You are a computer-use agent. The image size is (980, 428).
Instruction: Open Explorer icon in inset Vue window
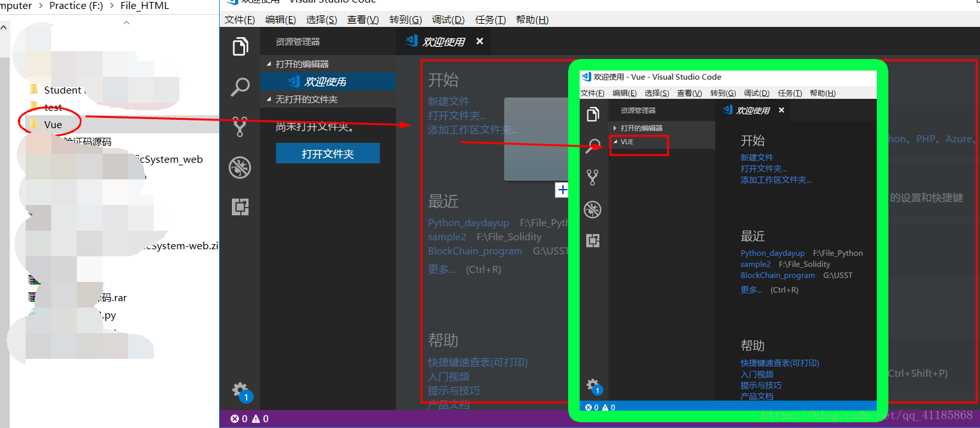[x=592, y=114]
